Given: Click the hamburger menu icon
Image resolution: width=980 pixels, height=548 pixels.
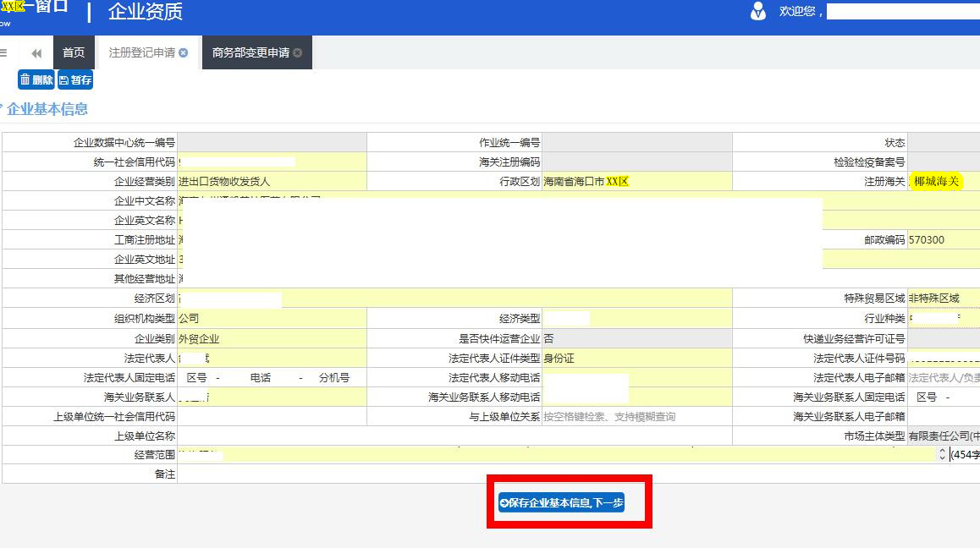Looking at the screenshot, I should (x=3, y=52).
